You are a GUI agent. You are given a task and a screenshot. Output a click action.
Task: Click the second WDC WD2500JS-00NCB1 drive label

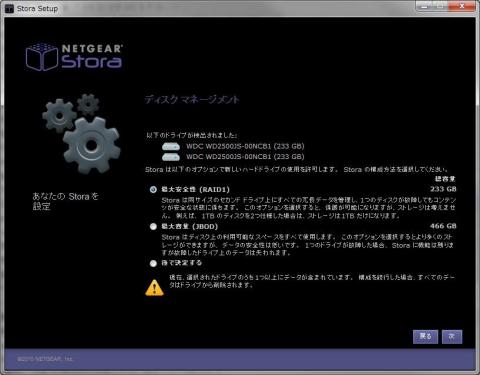[x=245, y=157]
